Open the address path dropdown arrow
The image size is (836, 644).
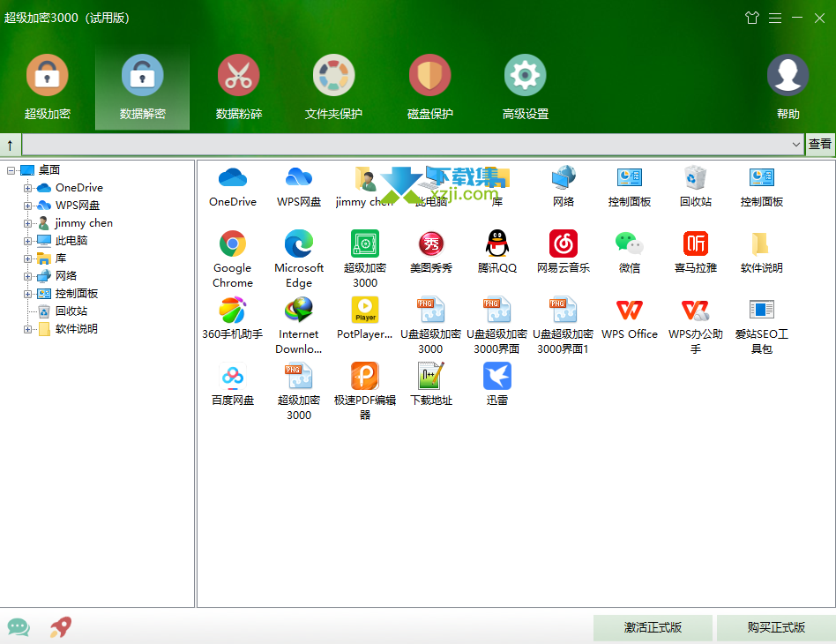pos(796,145)
